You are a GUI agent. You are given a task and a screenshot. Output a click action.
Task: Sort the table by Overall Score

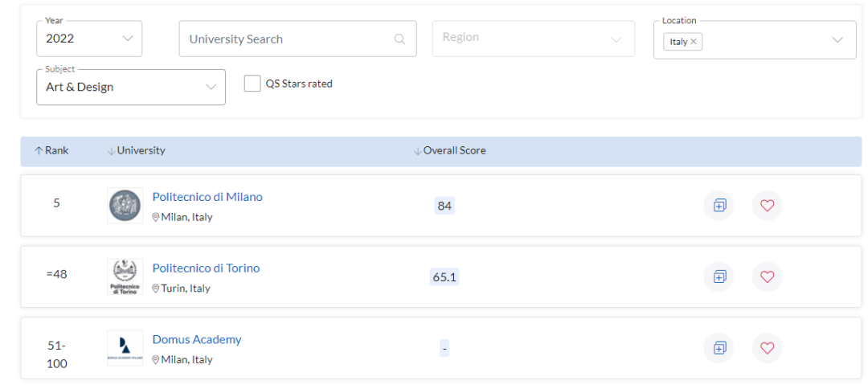[449, 150]
